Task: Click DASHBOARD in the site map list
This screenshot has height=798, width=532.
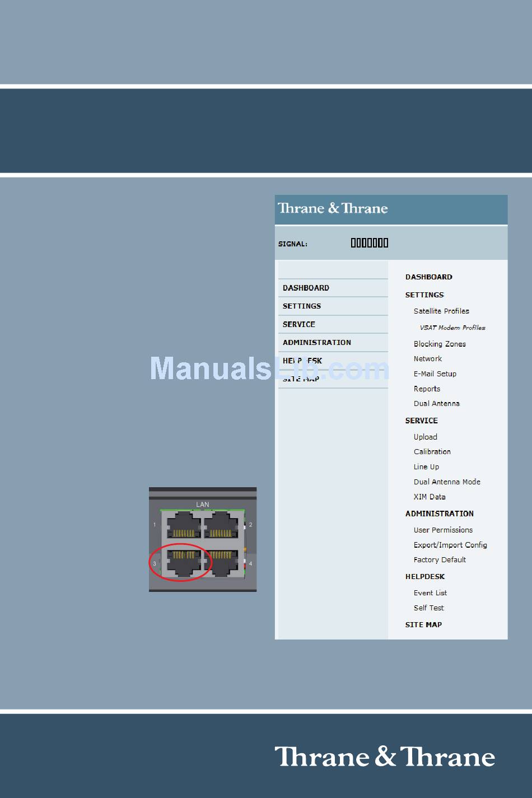Action: pyautogui.click(x=429, y=277)
